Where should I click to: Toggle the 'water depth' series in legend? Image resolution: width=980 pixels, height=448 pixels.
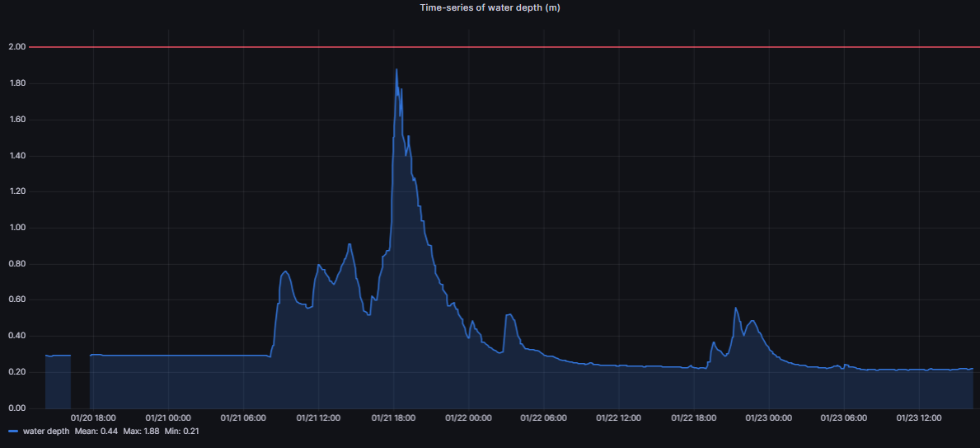pos(45,431)
